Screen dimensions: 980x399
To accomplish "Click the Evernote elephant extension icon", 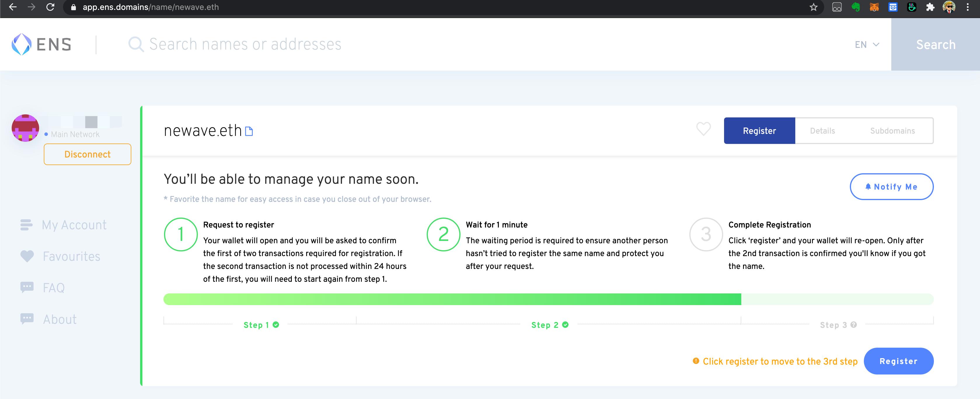I will (x=856, y=7).
